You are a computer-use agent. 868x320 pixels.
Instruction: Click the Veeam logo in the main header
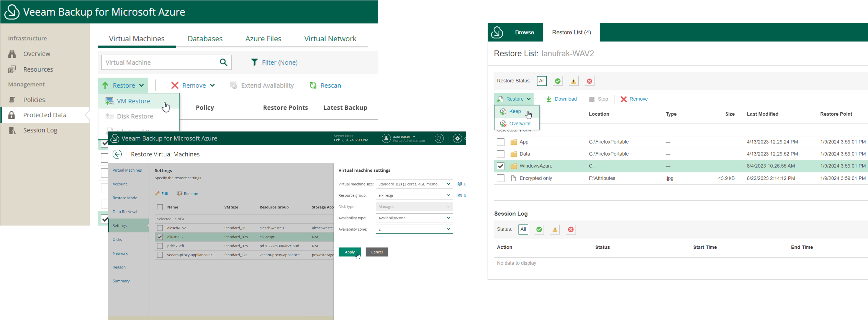click(x=12, y=12)
